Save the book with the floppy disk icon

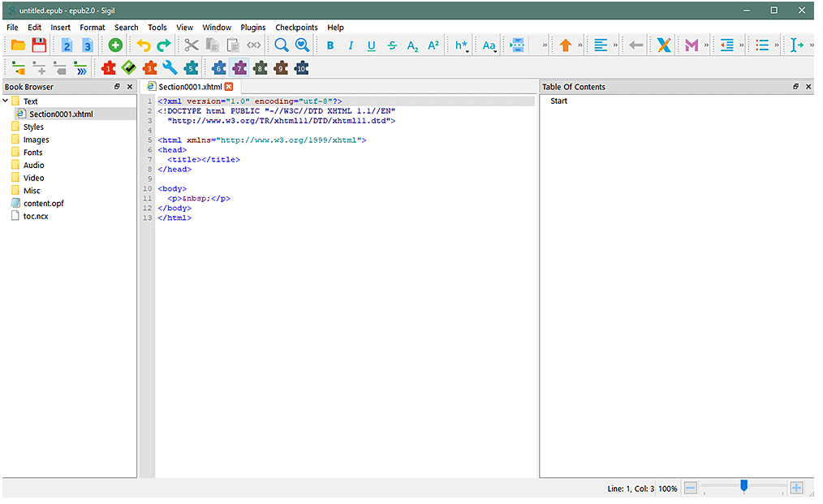(x=40, y=45)
